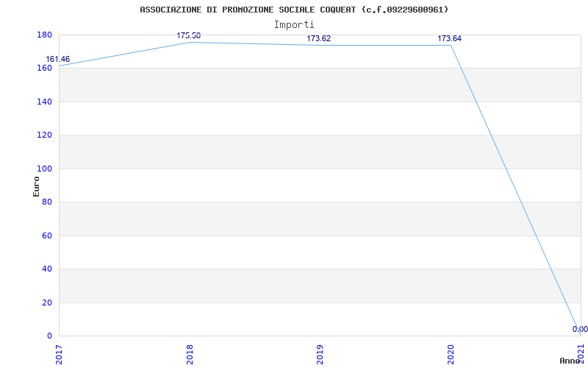Click the 0 y-axis tick label

pos(49,336)
